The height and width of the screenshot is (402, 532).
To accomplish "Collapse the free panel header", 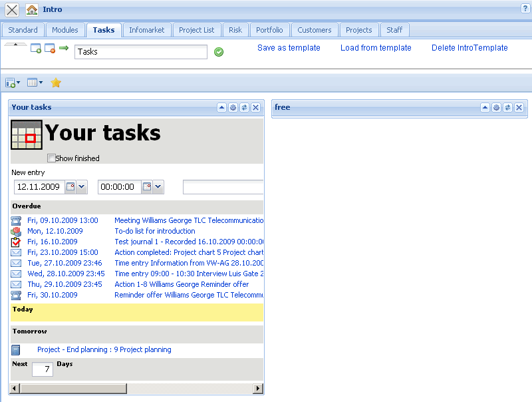I will pyautogui.click(x=485, y=107).
